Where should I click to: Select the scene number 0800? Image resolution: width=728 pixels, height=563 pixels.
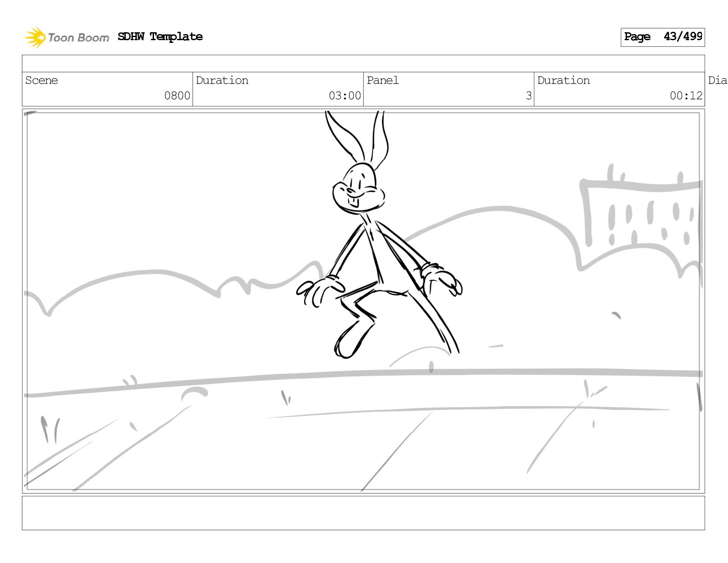(x=177, y=96)
